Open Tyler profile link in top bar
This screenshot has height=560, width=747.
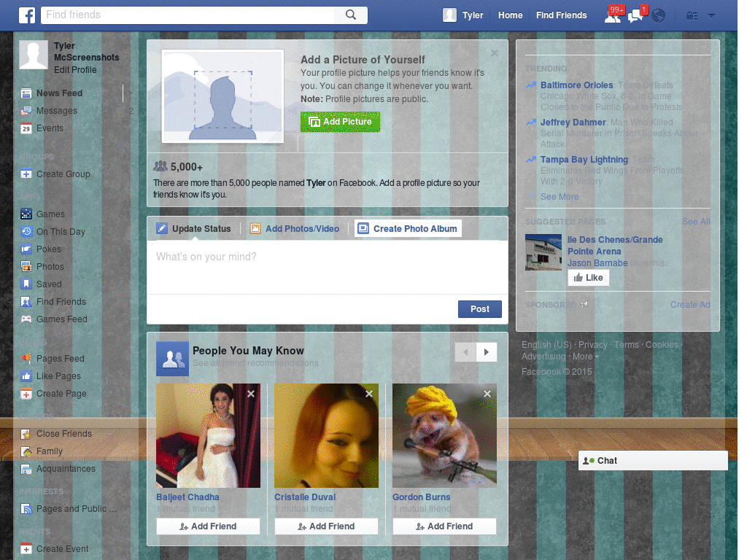[x=473, y=15]
